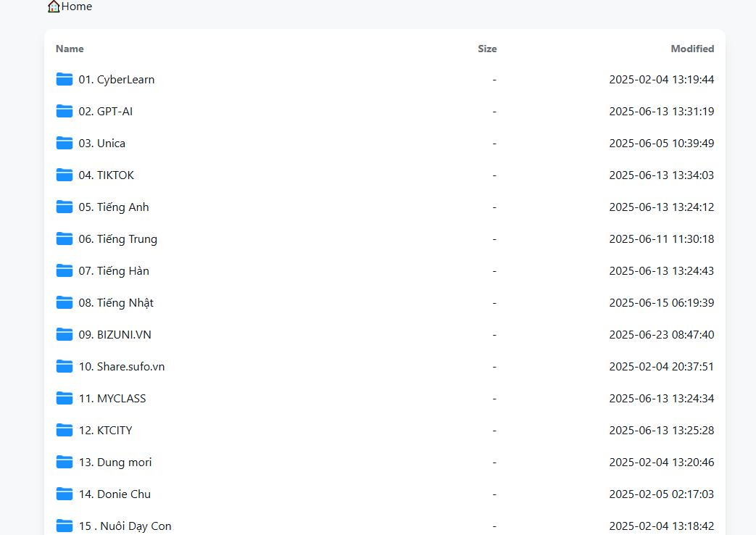Sort files by the Size column header
The height and width of the screenshot is (535, 756).
[487, 49]
